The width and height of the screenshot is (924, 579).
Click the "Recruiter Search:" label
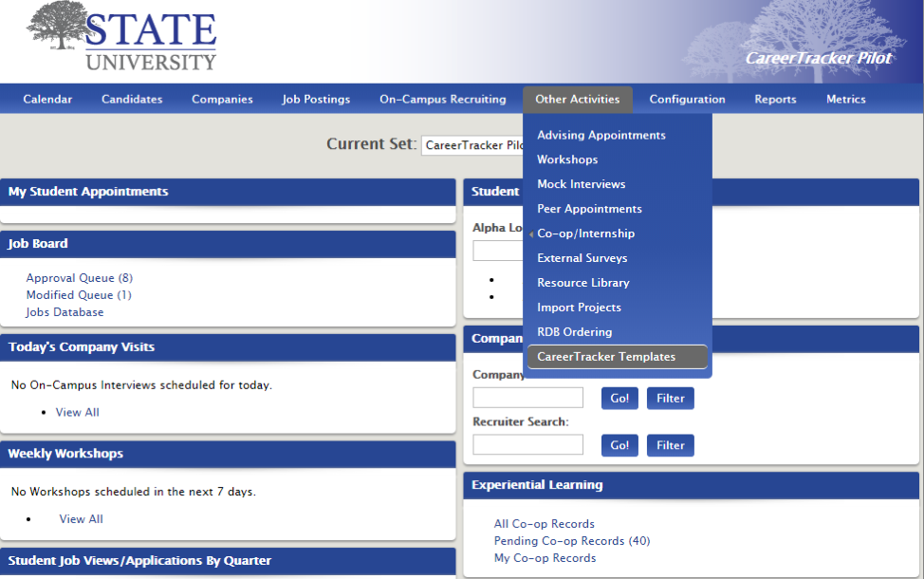520,421
